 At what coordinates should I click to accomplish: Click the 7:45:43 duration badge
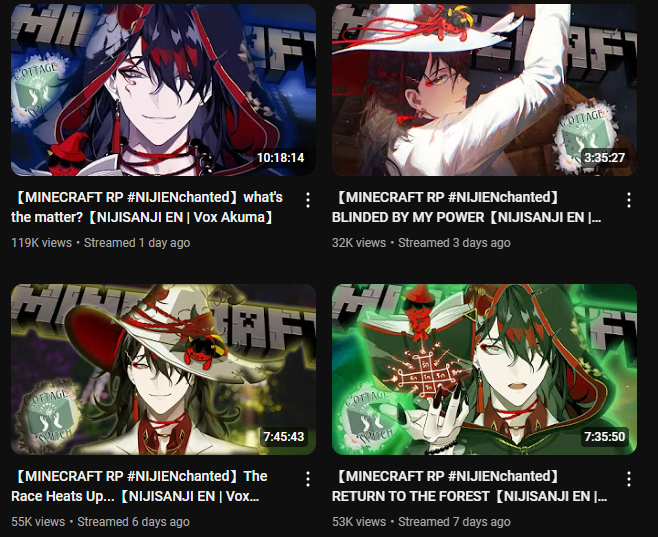(x=284, y=437)
